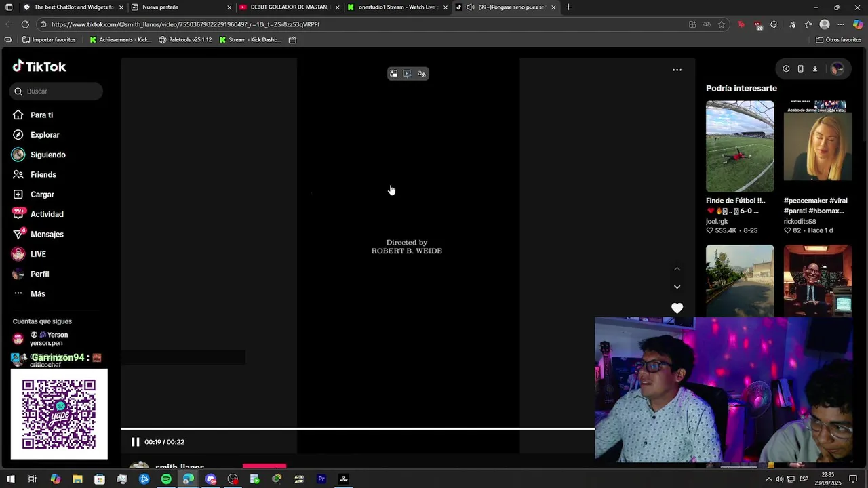Open a new browser tab
The width and height of the screenshot is (868, 488).
(568, 7)
